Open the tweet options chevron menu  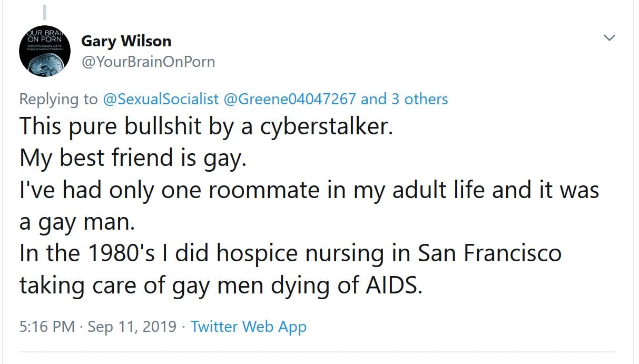coord(609,38)
